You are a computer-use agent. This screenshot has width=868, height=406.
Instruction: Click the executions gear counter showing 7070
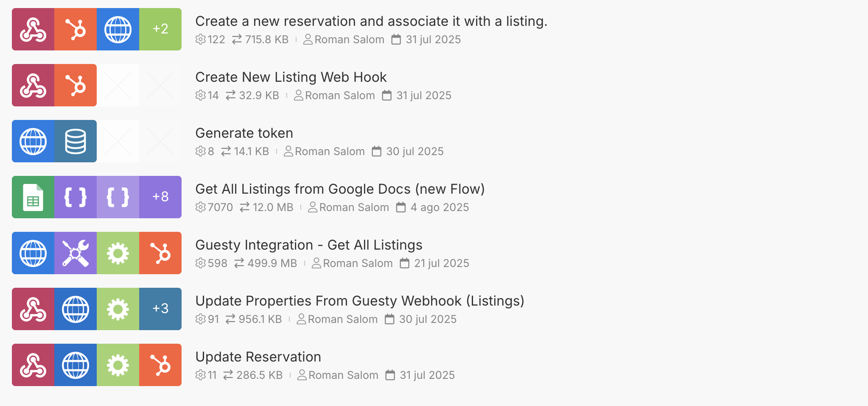(214, 207)
